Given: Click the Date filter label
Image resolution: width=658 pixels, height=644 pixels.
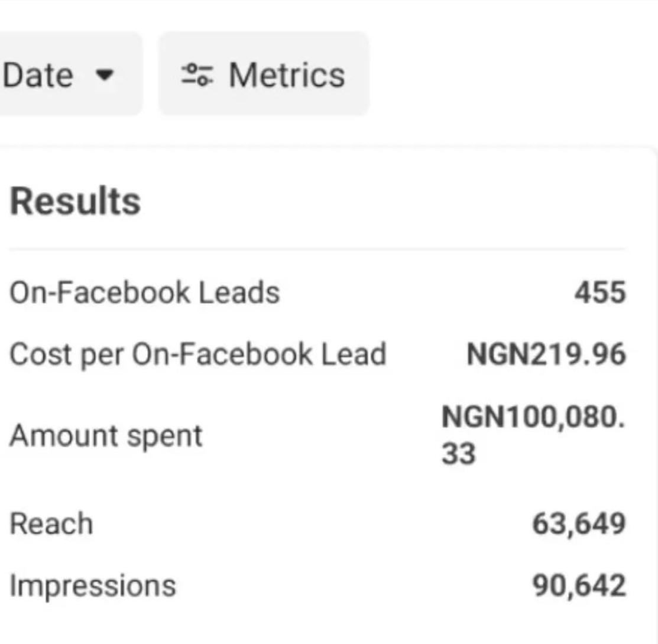Looking at the screenshot, I should coord(38,75).
